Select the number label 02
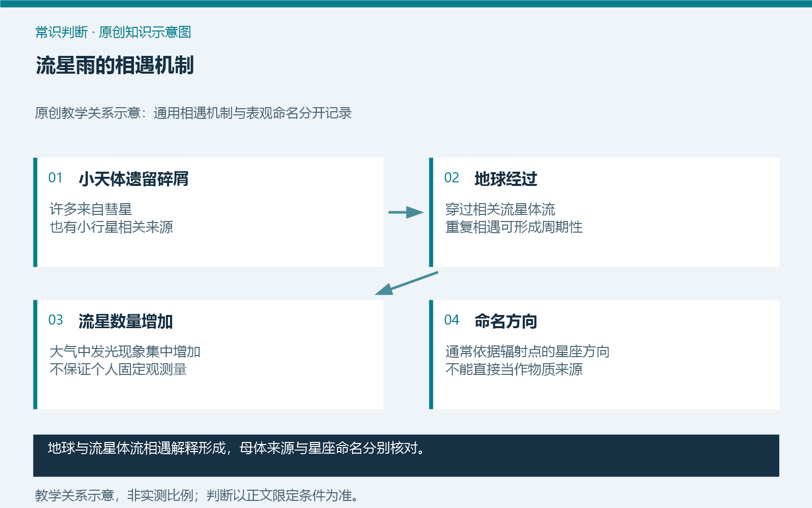Image resolution: width=812 pixels, height=508 pixels. click(451, 178)
